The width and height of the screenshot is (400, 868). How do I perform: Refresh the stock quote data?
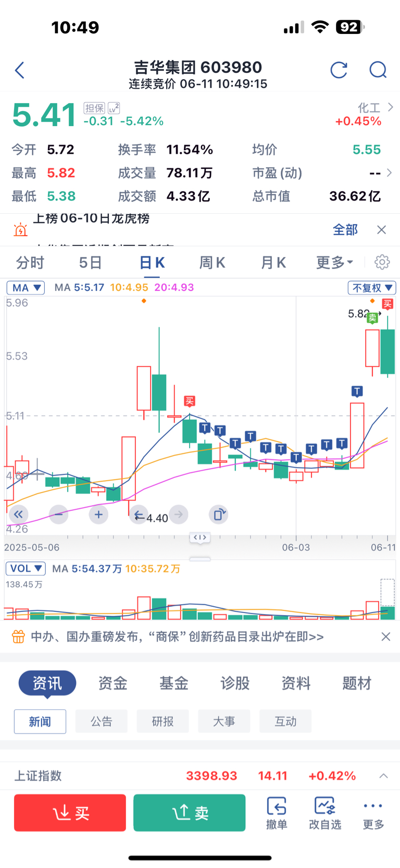(339, 70)
